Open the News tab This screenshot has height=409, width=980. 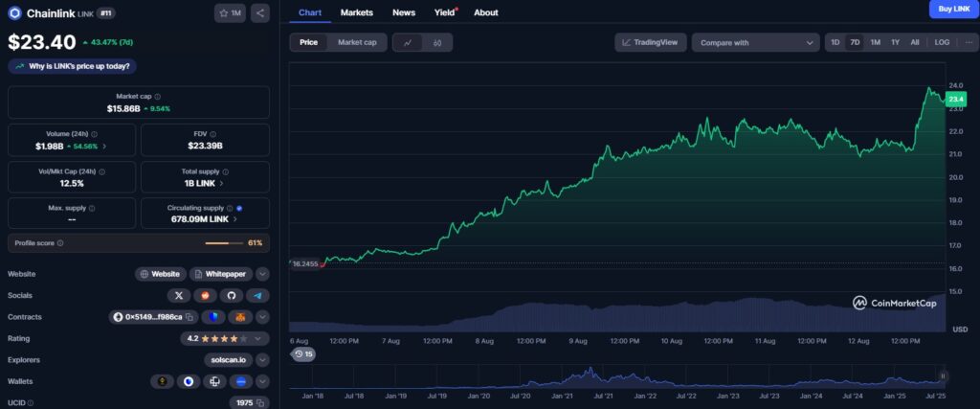pyautogui.click(x=404, y=12)
